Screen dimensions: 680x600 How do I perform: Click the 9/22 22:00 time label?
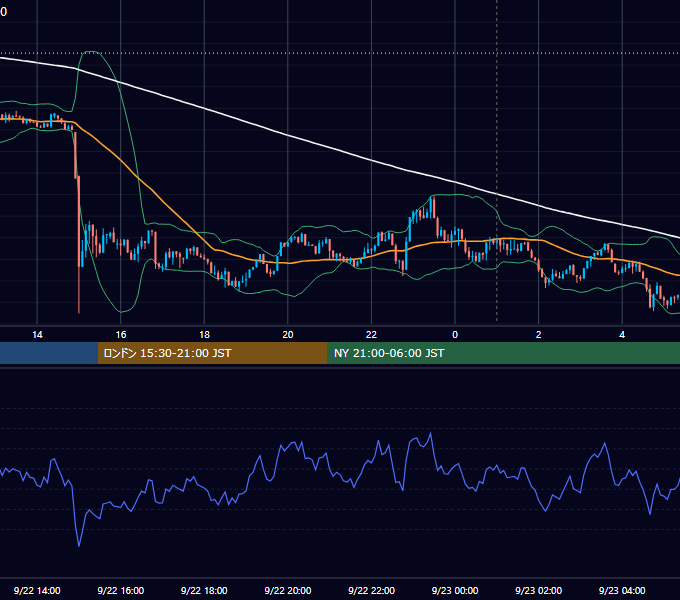(x=371, y=590)
